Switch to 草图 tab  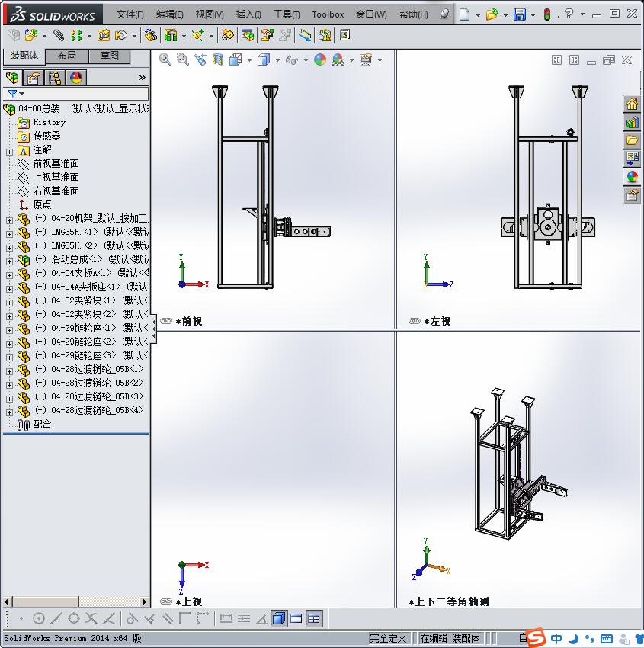110,56
